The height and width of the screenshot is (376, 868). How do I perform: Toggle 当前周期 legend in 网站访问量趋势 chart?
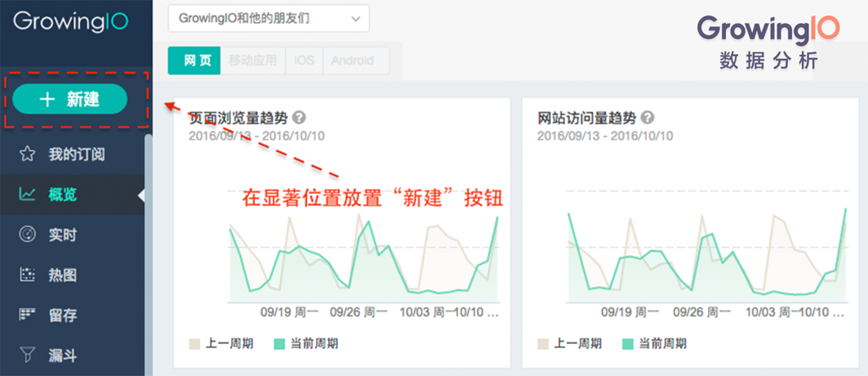(654, 343)
